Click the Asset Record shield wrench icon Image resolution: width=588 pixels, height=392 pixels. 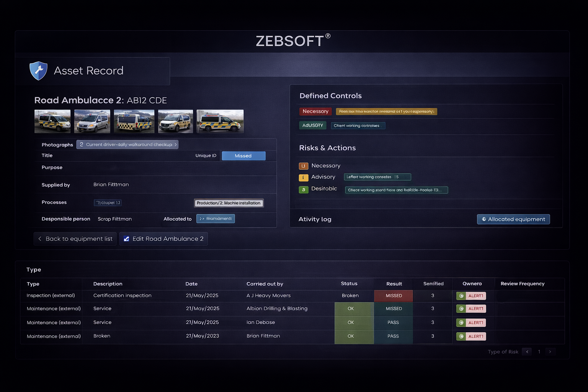(38, 71)
